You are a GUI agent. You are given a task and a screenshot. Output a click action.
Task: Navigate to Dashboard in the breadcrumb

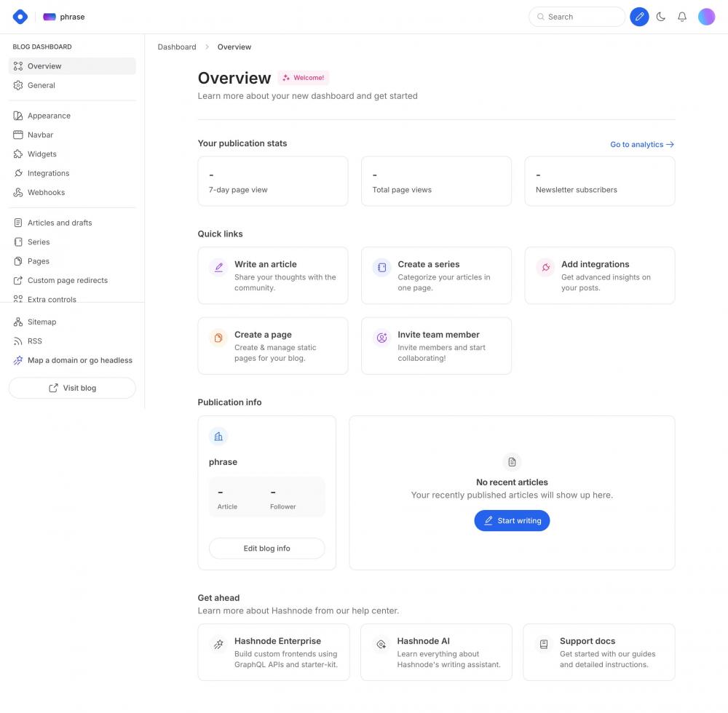(x=177, y=47)
